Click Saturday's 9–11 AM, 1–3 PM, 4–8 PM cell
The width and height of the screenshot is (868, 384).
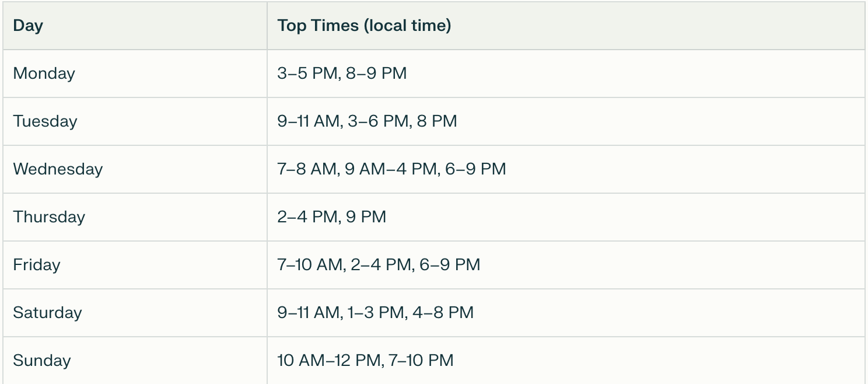pos(375,313)
